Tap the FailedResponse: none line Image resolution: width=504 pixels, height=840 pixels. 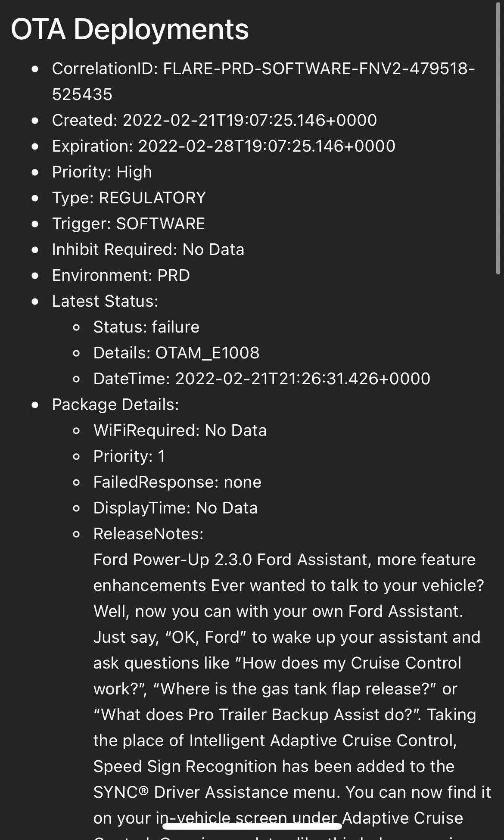click(177, 482)
